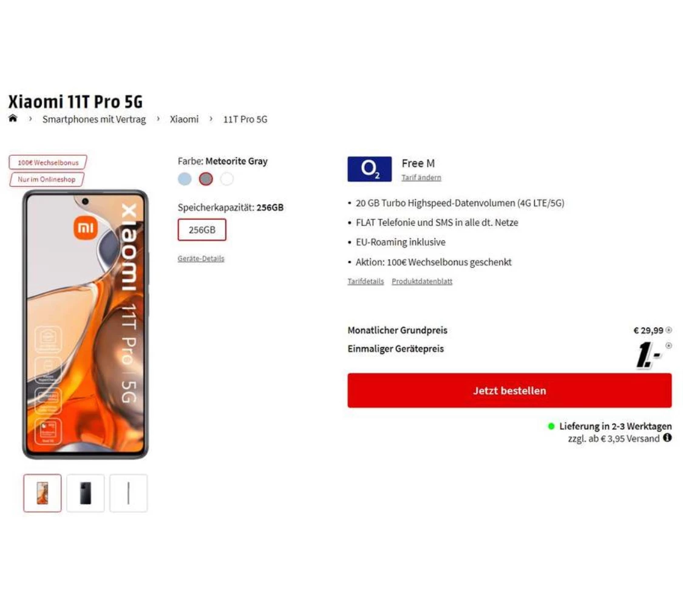Open footnote icon beside device price 1.-
This screenshot has height=616, width=683.
[x=668, y=346]
